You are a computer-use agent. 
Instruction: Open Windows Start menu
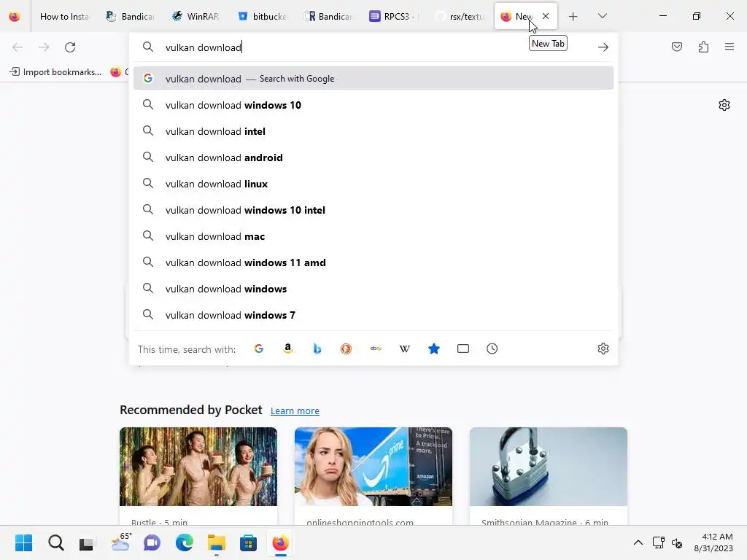tap(23, 542)
